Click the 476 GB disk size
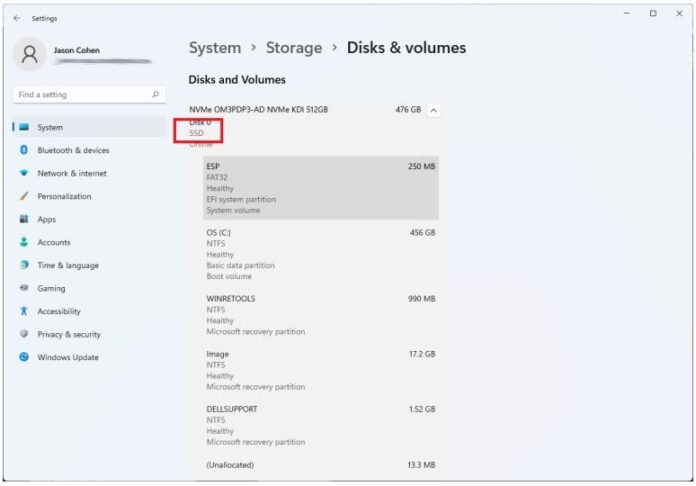Screen dimensions: 696x486 408,109
